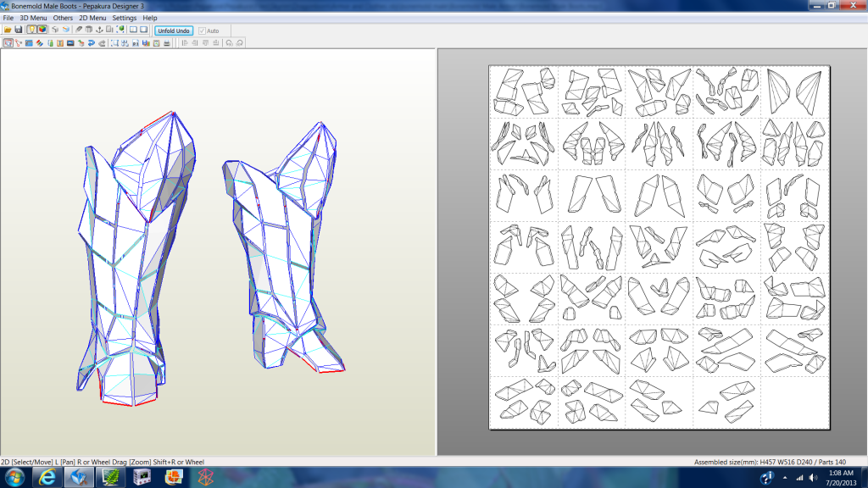The width and height of the screenshot is (868, 488).
Task: Open the photo gallery flower taskbar icon
Action: click(x=174, y=478)
